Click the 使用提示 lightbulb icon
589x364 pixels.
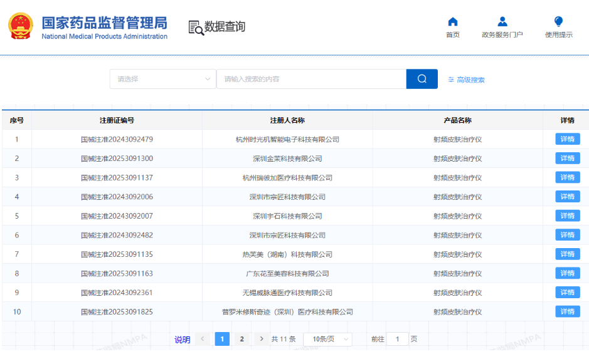coord(558,22)
